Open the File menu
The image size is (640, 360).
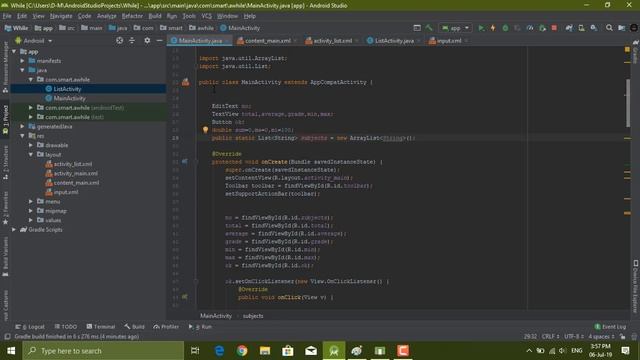pos(7,16)
